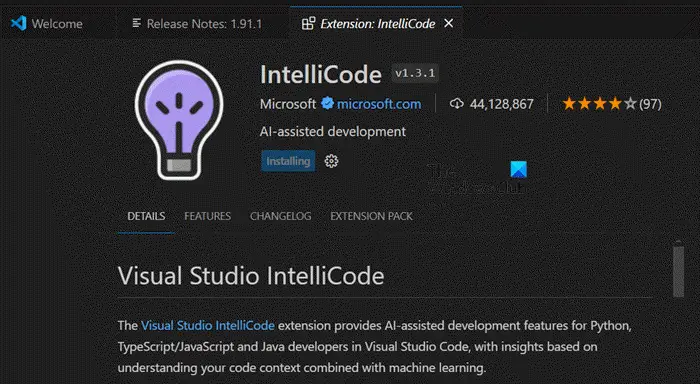The image size is (700, 384).
Task: Follow the Visual Studio IntelliCode hyperlink
Action: pyautogui.click(x=208, y=326)
